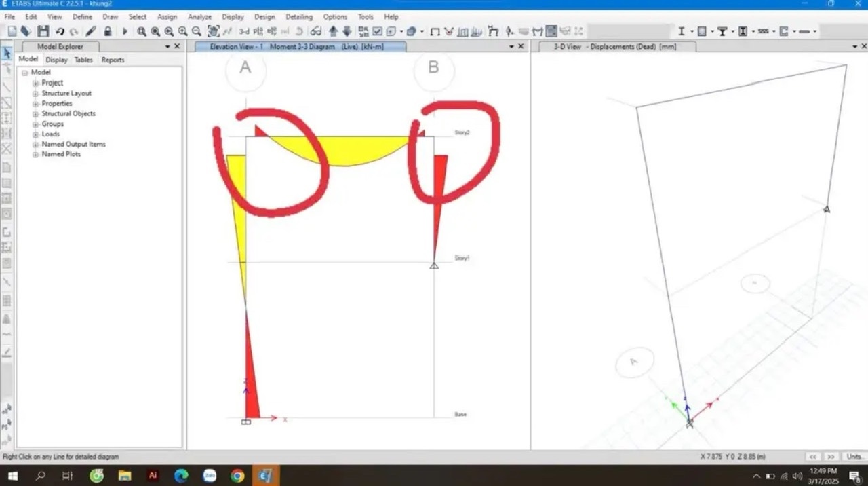The width and height of the screenshot is (868, 486).
Task: Toggle the perspective glasses icon
Action: click(316, 31)
